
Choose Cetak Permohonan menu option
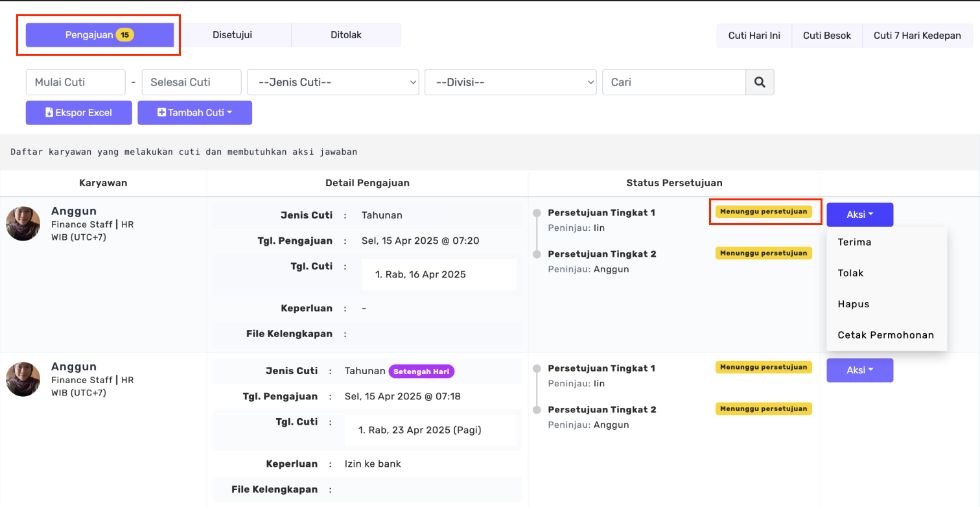pyautogui.click(x=885, y=335)
